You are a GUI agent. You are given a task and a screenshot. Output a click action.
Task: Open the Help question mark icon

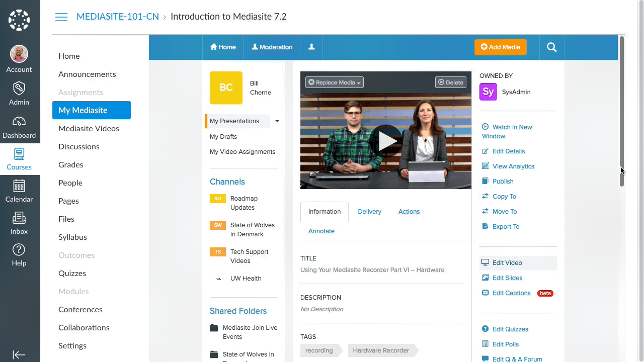pyautogui.click(x=19, y=249)
